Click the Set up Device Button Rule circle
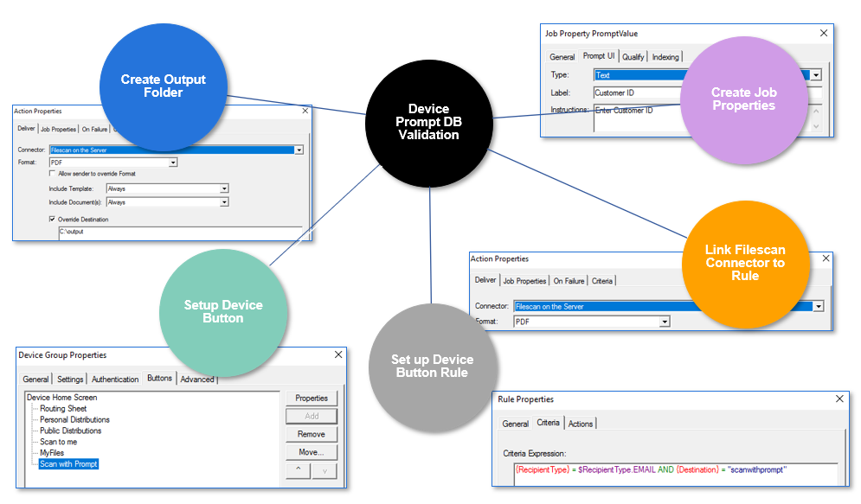 pos(433,367)
